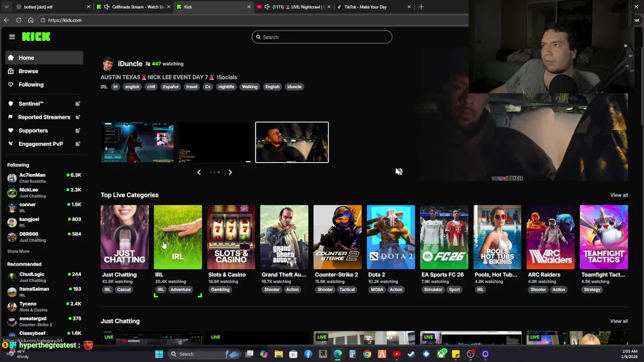Open the Reported Streamers external link icon
Screen dimensions: 644x362
pyautogui.click(x=77, y=117)
